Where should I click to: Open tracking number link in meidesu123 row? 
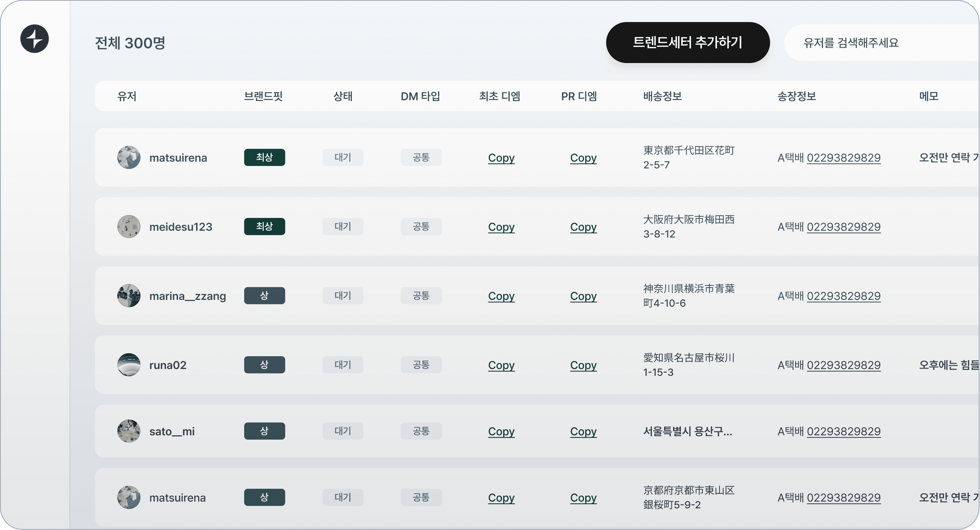tap(844, 227)
